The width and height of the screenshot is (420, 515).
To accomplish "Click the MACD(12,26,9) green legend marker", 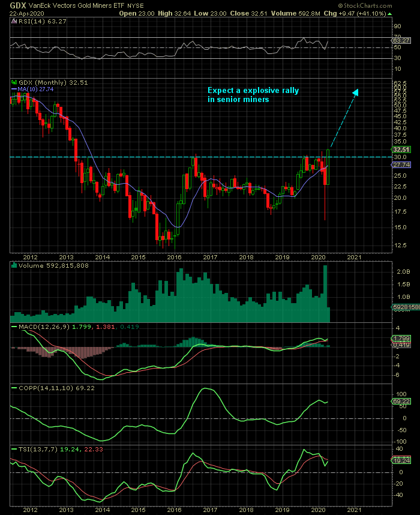I will (x=14, y=327).
